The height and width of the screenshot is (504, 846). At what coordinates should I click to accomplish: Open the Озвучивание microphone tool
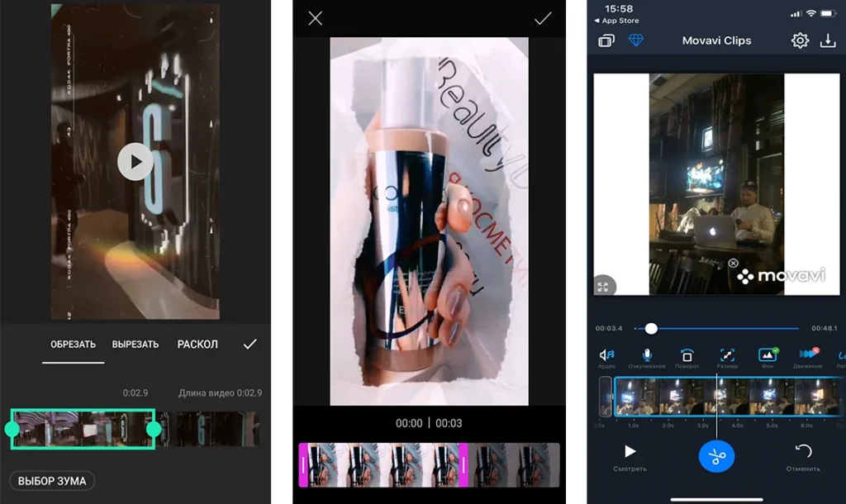tap(646, 358)
